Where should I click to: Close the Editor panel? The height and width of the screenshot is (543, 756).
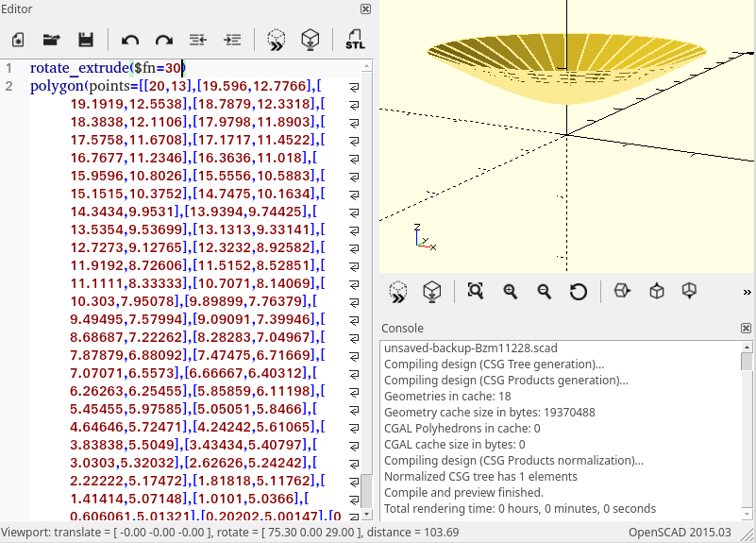coord(366,8)
